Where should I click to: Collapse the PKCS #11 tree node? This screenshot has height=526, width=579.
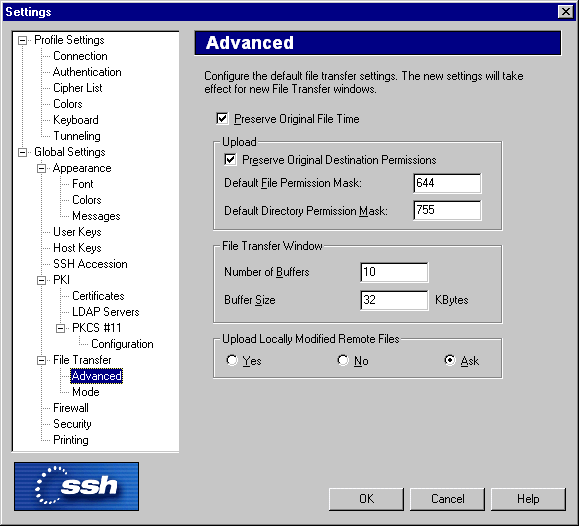coord(61,328)
